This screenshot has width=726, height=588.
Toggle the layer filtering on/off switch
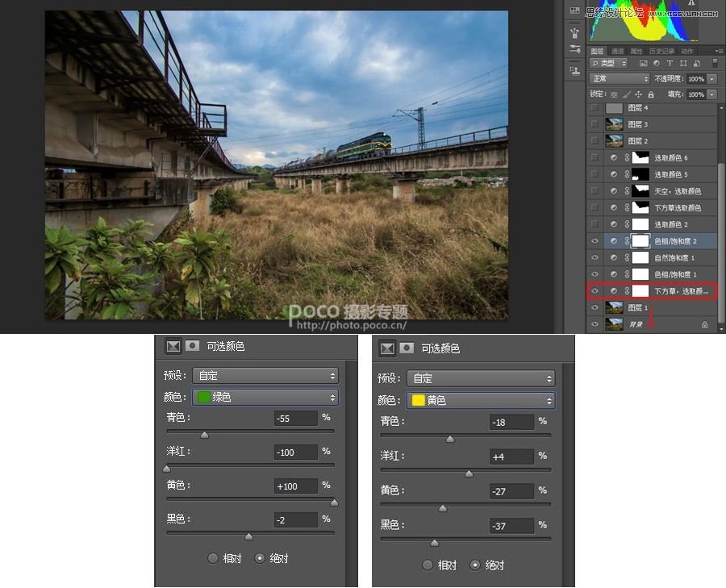point(715,62)
